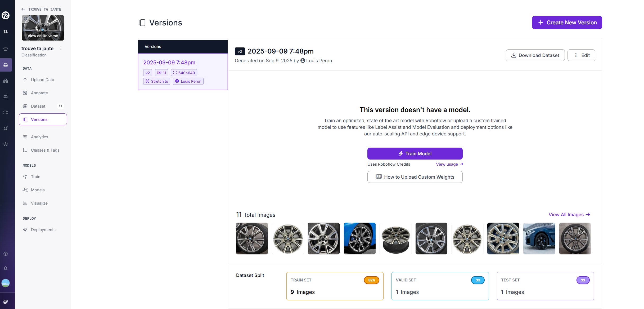Open project options three-dot menu
The image size is (644, 309).
(x=61, y=48)
